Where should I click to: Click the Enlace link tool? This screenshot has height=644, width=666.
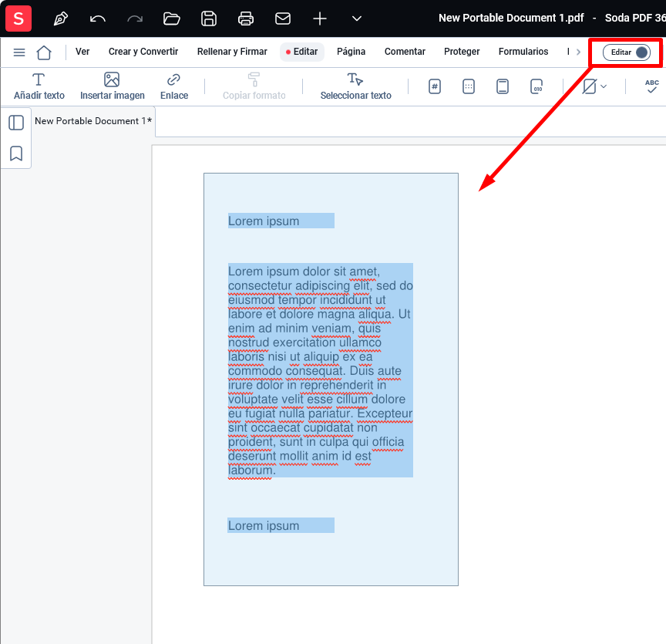tap(173, 86)
